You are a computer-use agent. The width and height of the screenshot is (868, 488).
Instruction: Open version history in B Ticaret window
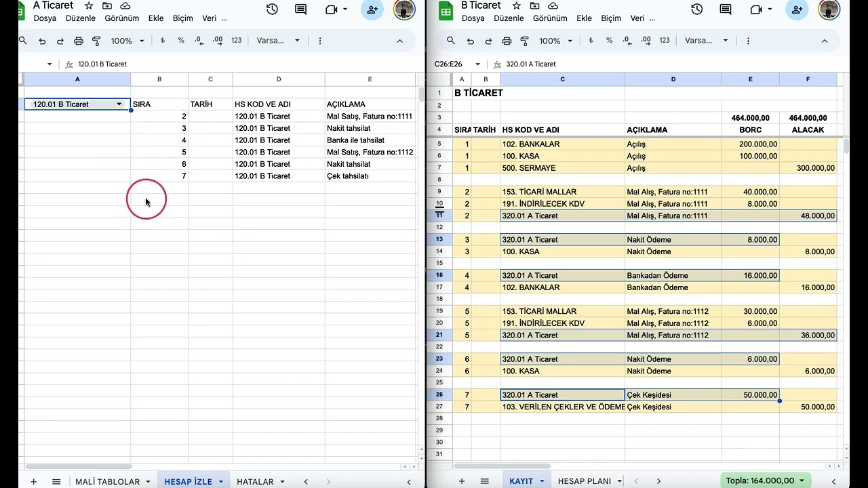pos(696,9)
